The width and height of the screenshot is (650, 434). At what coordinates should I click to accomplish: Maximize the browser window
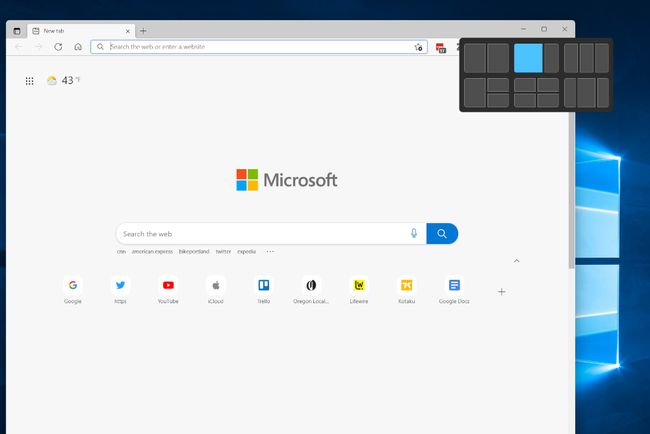pos(544,29)
